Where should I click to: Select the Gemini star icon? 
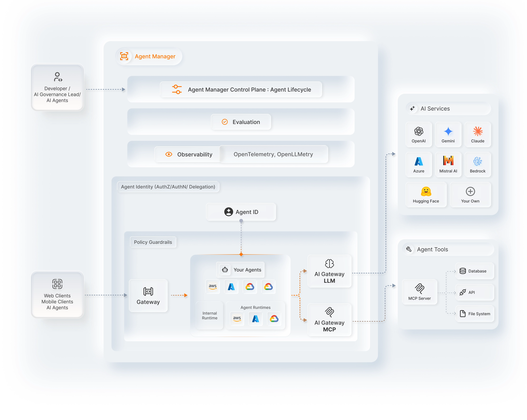pos(448,132)
